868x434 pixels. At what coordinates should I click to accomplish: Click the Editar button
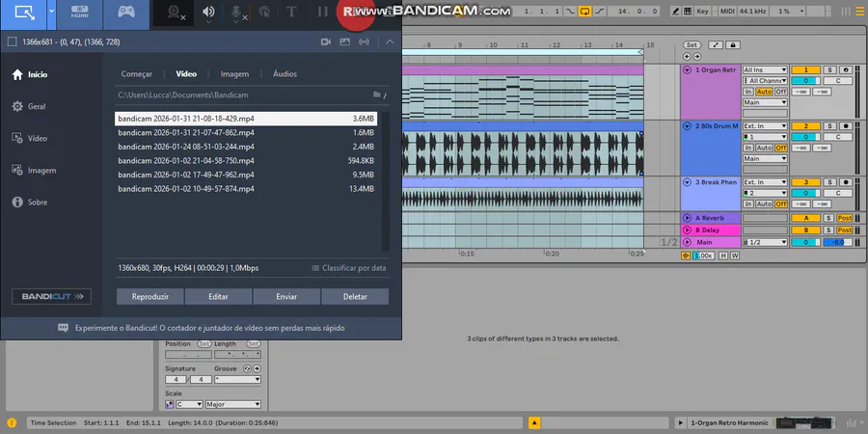(218, 297)
